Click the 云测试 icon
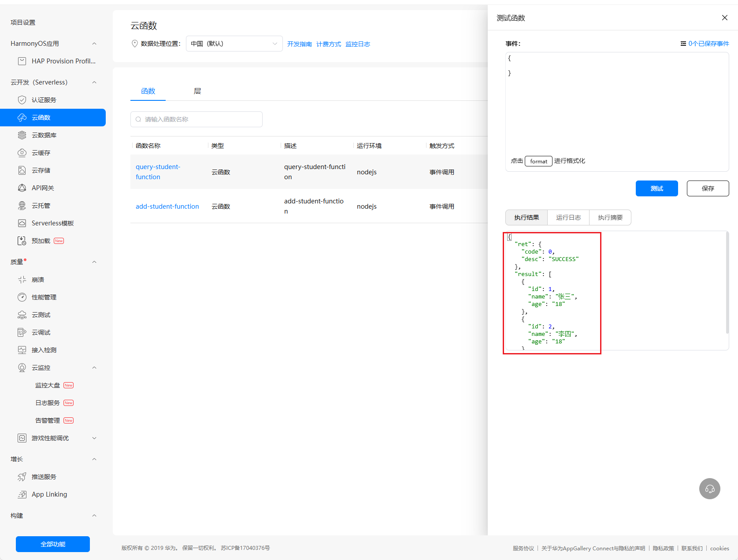This screenshot has width=738, height=560. coord(22,315)
